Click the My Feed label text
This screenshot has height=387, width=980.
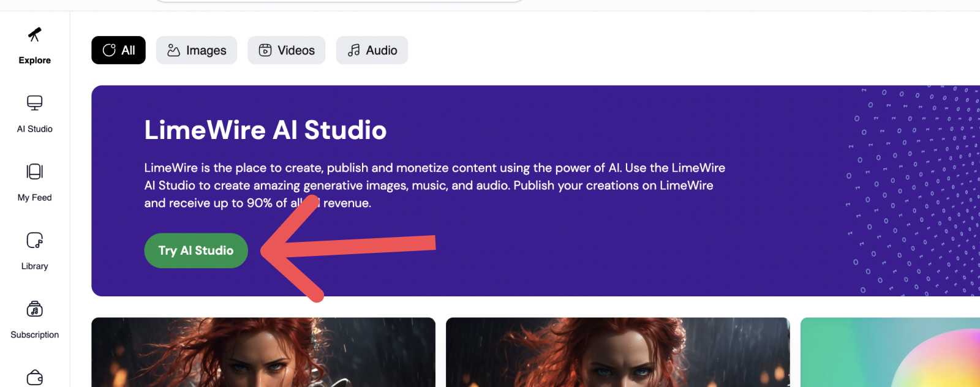(x=35, y=197)
